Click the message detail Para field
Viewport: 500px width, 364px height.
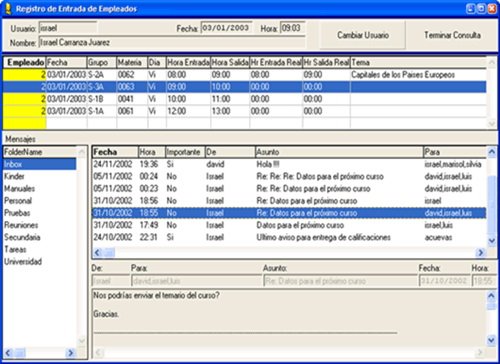pos(196,281)
